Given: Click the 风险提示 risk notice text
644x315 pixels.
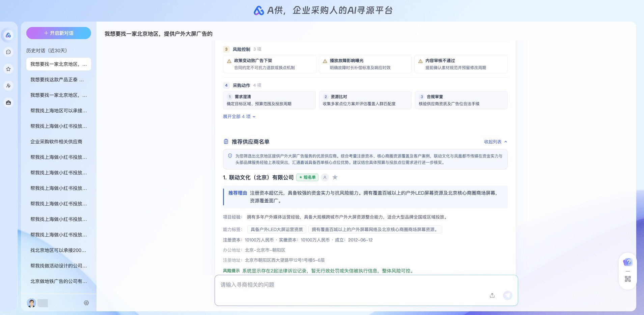Looking at the screenshot, I should [318, 271].
